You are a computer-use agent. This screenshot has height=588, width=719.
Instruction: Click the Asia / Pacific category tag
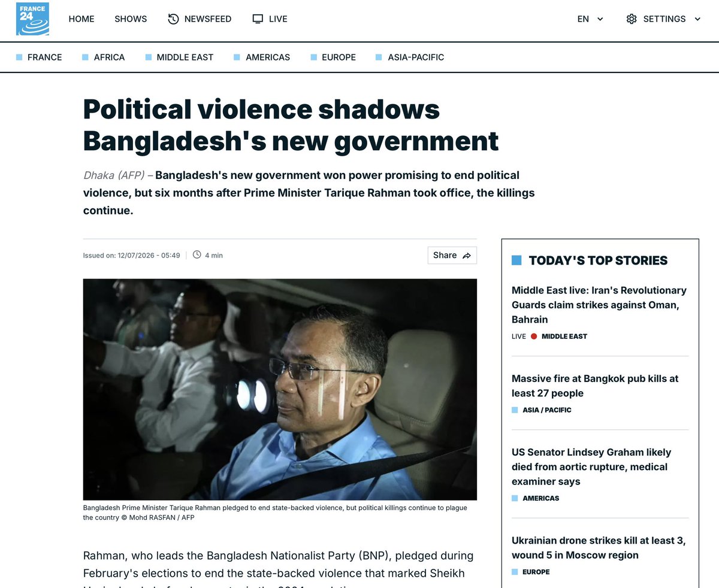542,410
